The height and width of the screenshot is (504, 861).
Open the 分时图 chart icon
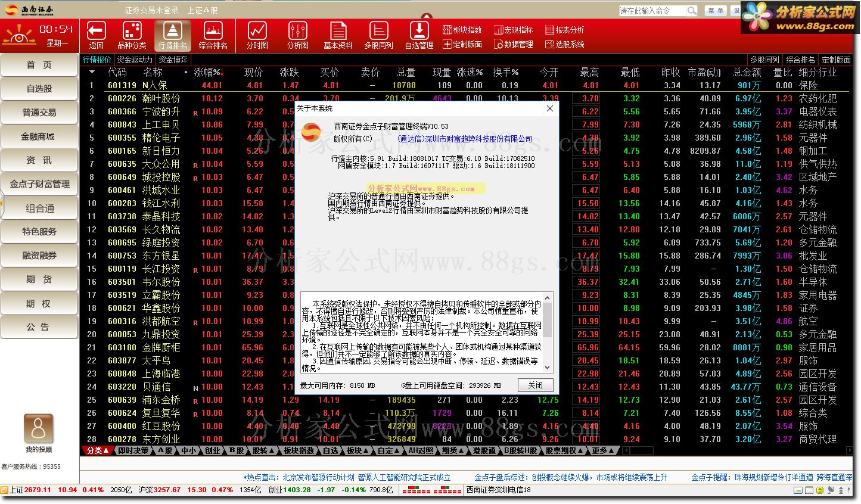pos(257,35)
